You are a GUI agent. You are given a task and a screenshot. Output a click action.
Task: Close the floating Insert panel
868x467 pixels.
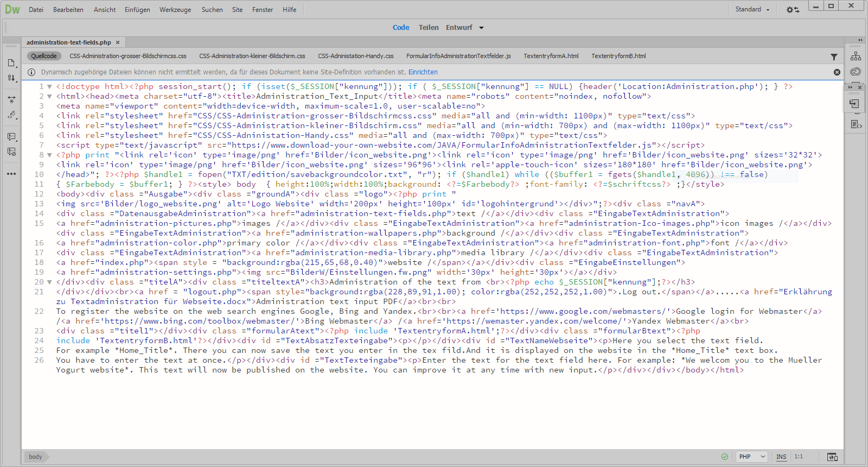860,87
